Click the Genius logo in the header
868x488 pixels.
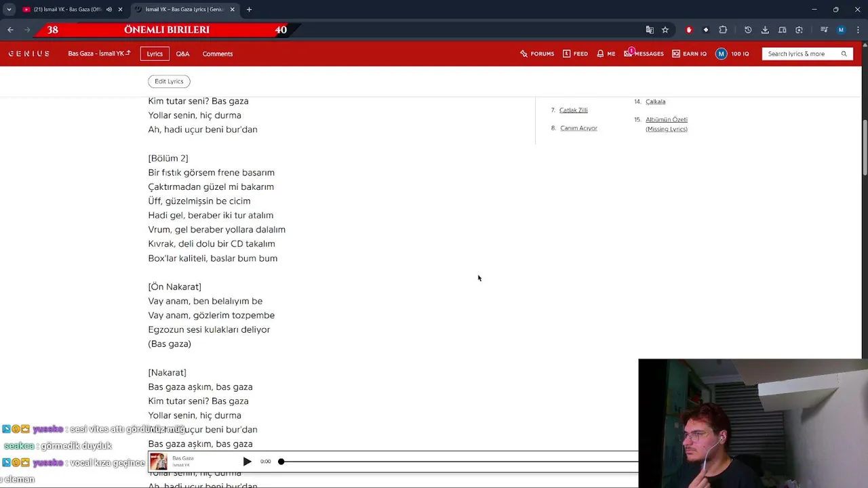[29, 54]
